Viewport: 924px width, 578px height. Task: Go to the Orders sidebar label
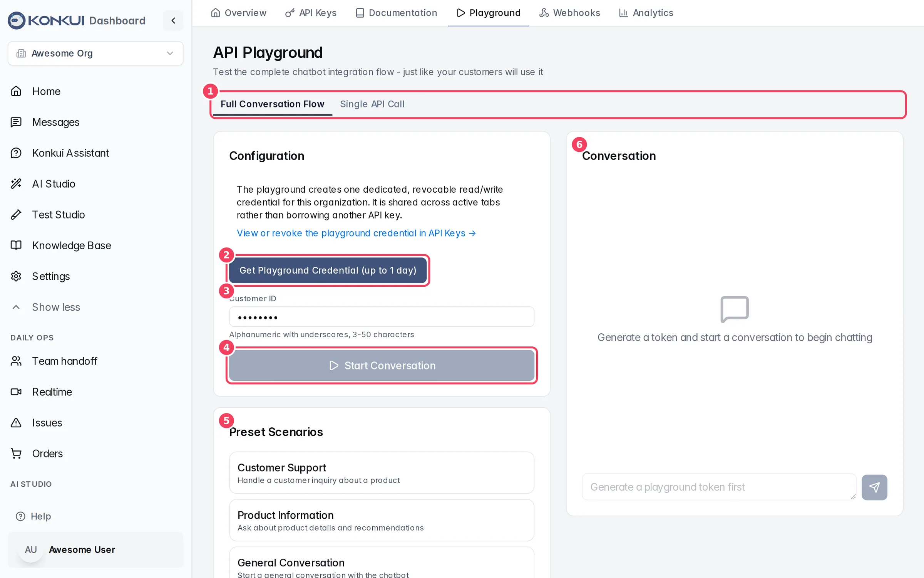tap(47, 454)
